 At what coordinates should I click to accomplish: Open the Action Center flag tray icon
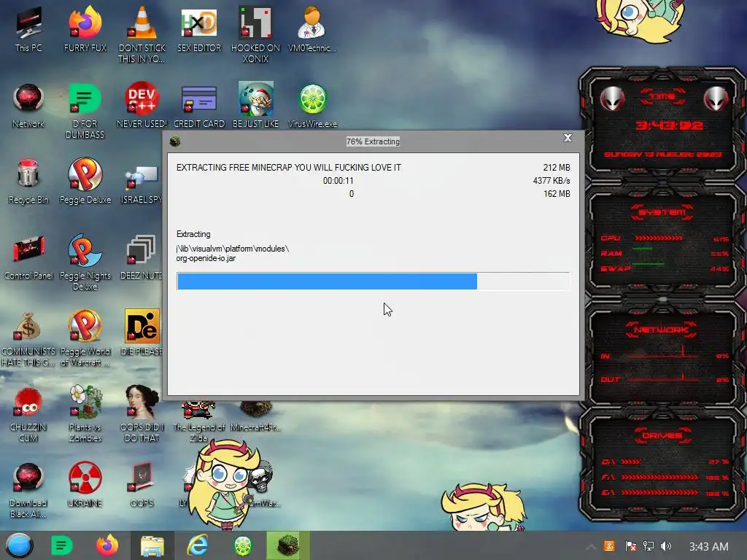630,545
